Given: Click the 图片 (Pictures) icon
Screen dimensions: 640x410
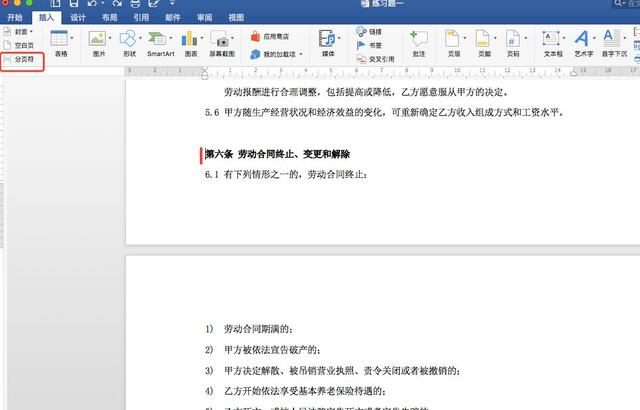Looking at the screenshot, I should (x=97, y=38).
